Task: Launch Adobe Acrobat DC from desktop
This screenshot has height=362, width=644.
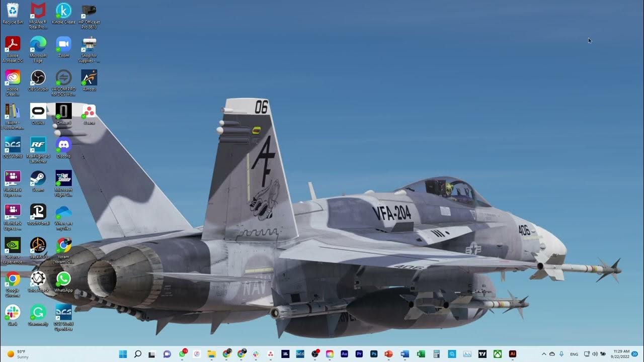Action: pyautogui.click(x=13, y=49)
